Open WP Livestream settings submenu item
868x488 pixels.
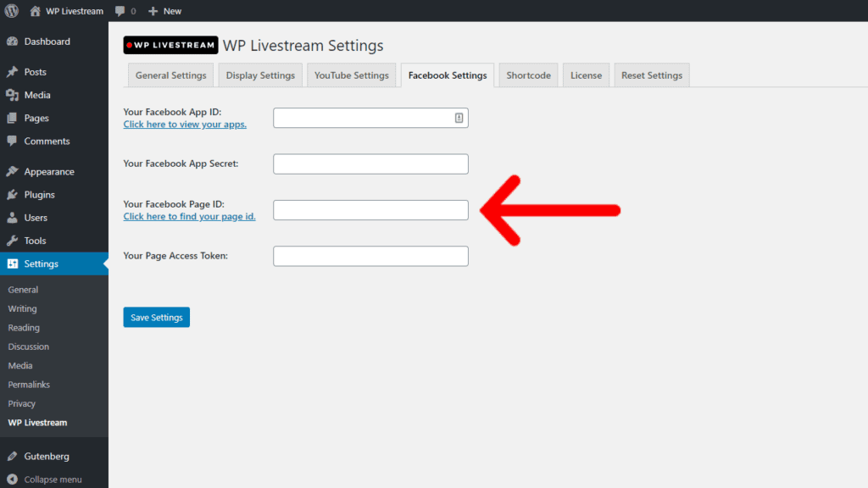point(37,423)
